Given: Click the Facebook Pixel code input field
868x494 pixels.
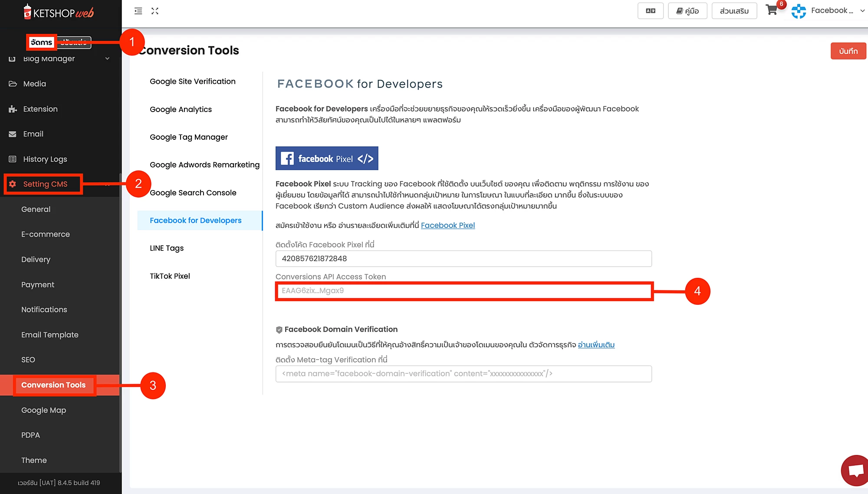Looking at the screenshot, I should (x=464, y=259).
